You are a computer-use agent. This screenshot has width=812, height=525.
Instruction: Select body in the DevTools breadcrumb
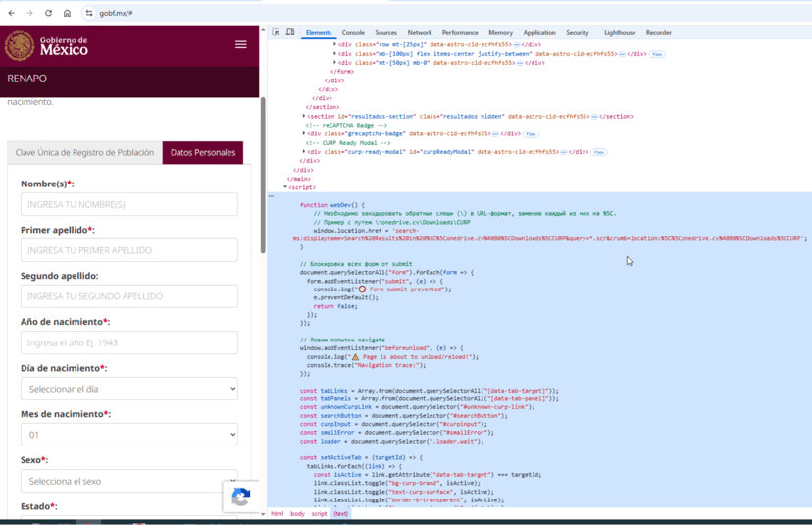click(297, 513)
